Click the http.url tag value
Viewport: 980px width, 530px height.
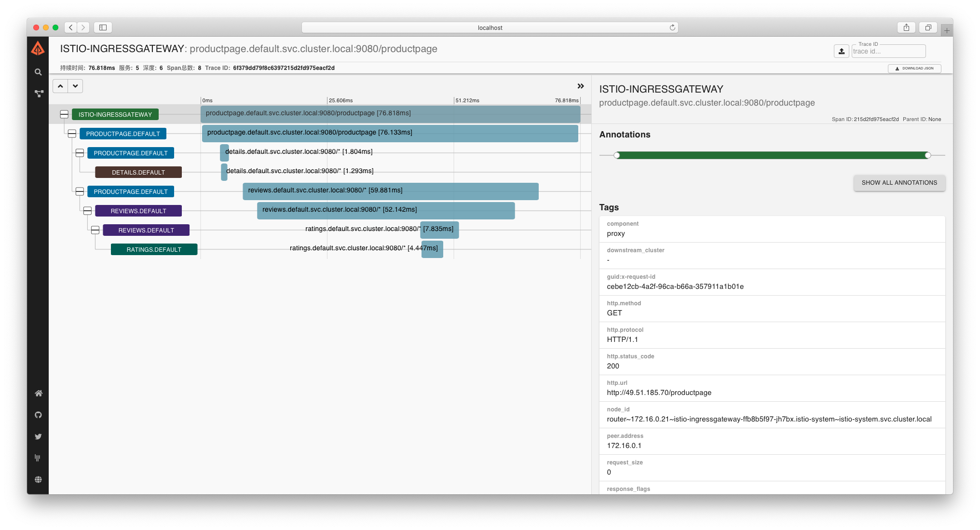click(659, 393)
